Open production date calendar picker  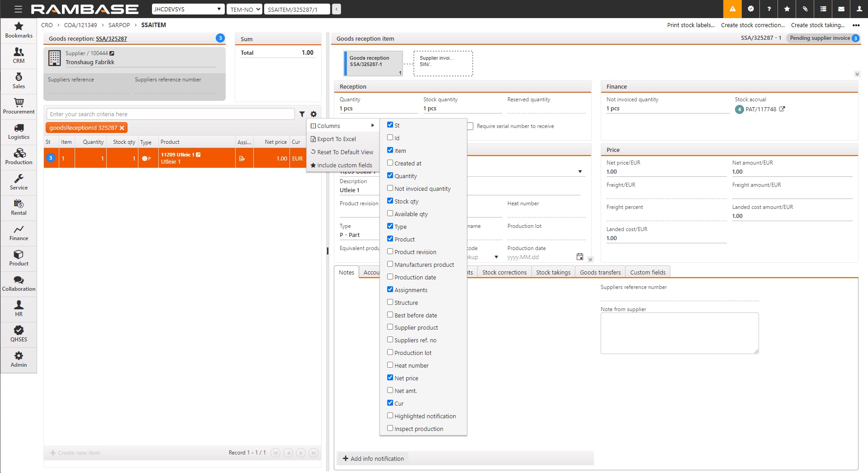click(579, 257)
